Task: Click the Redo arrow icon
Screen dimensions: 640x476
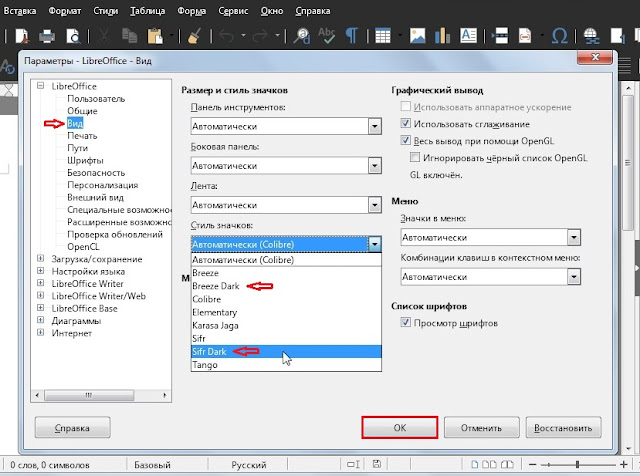Action: point(260,36)
